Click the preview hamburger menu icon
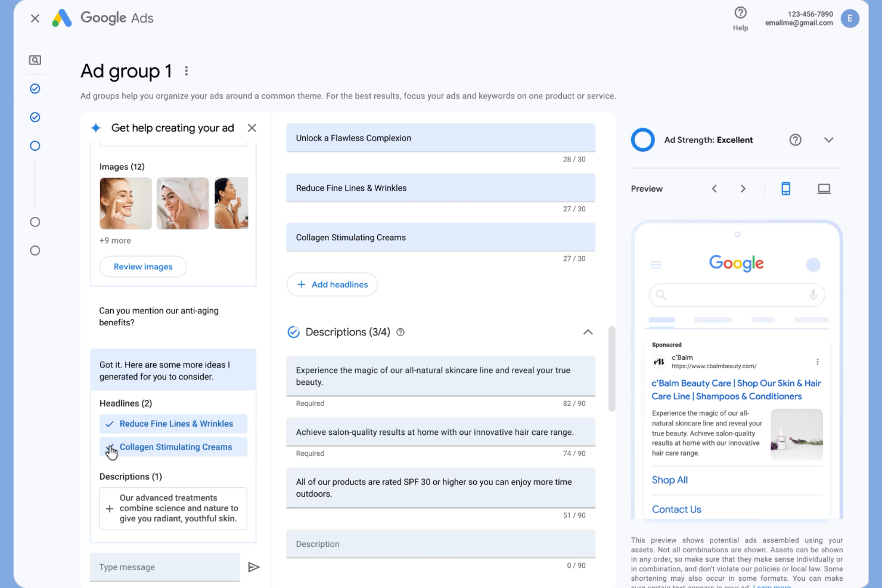 tap(656, 265)
